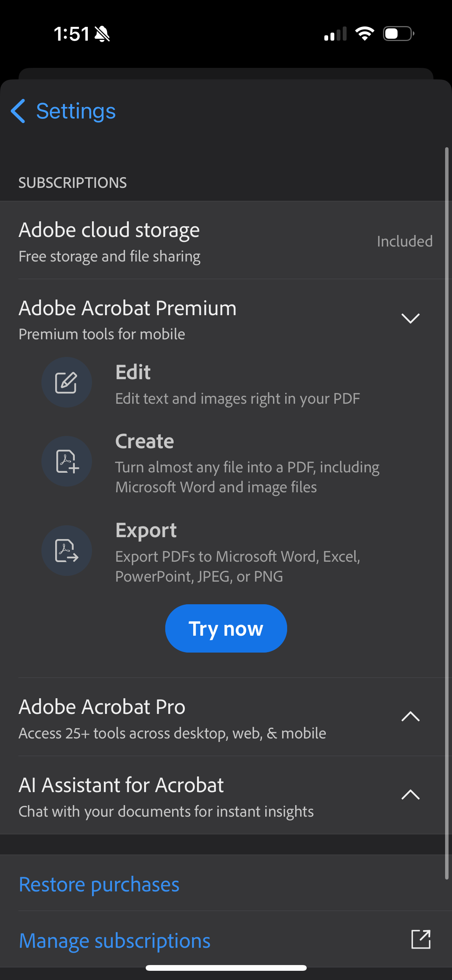The width and height of the screenshot is (452, 980).
Task: Expand the AI Assistant for Acrobat section
Action: click(410, 794)
